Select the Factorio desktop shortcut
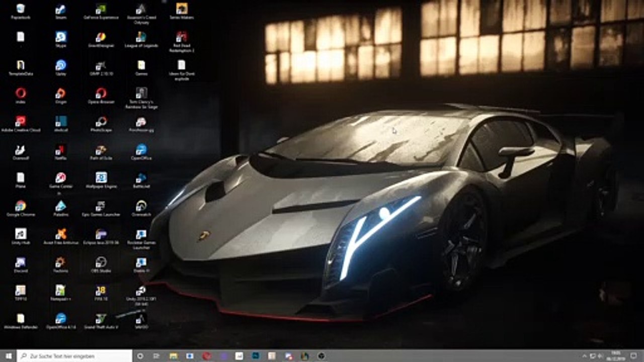This screenshot has width=644, height=362. click(61, 264)
